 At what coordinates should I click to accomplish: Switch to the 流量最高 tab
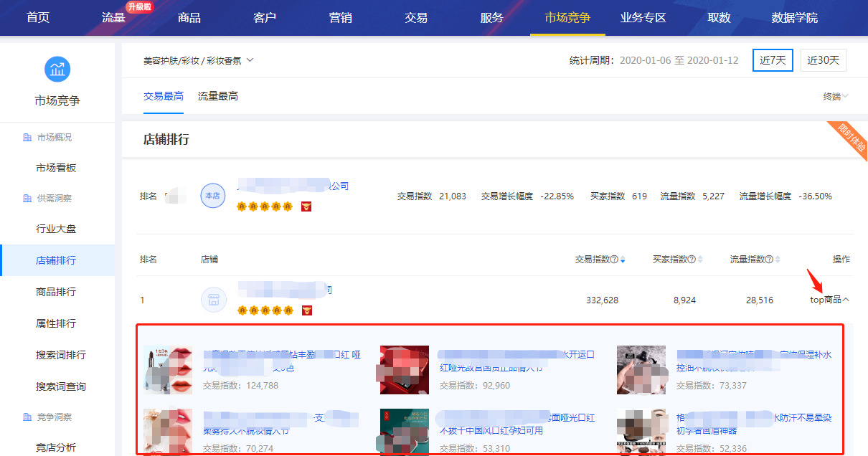[218, 96]
